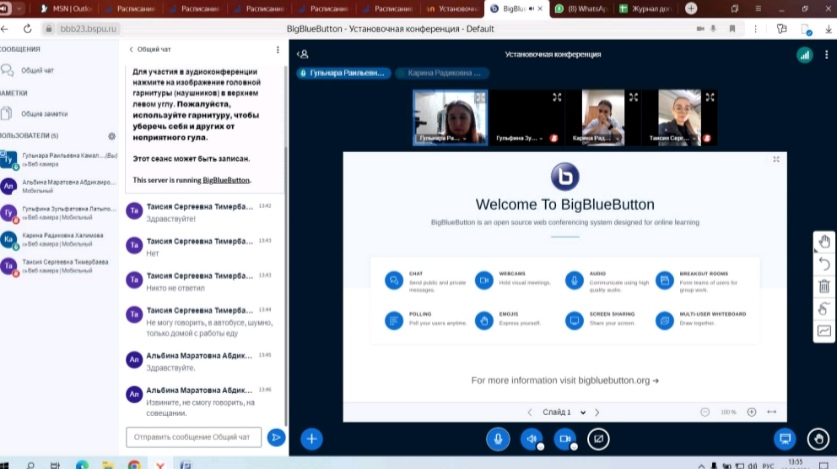Click the connection status signal icon
This screenshot has width=837, height=469.
click(804, 55)
